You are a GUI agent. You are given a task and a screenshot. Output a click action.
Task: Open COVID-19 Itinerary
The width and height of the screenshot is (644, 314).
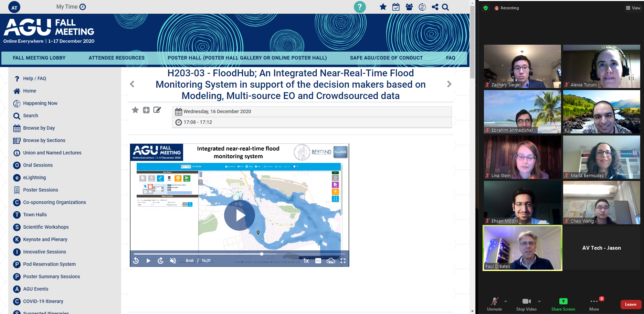pyautogui.click(x=43, y=301)
